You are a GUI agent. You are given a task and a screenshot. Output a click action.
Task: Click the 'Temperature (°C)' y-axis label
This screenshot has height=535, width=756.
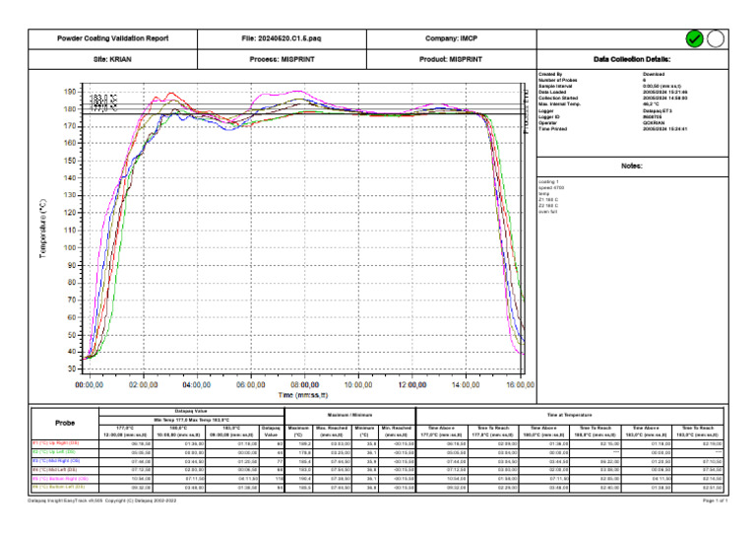pyautogui.click(x=43, y=229)
